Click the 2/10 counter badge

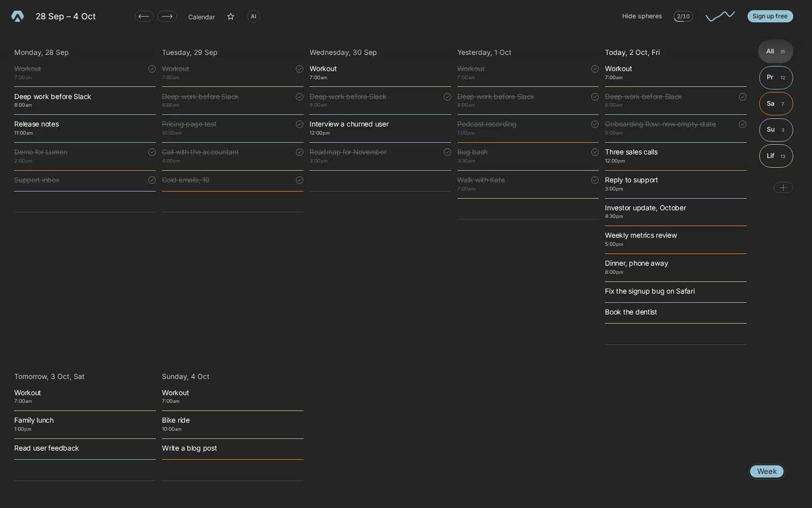pos(683,16)
